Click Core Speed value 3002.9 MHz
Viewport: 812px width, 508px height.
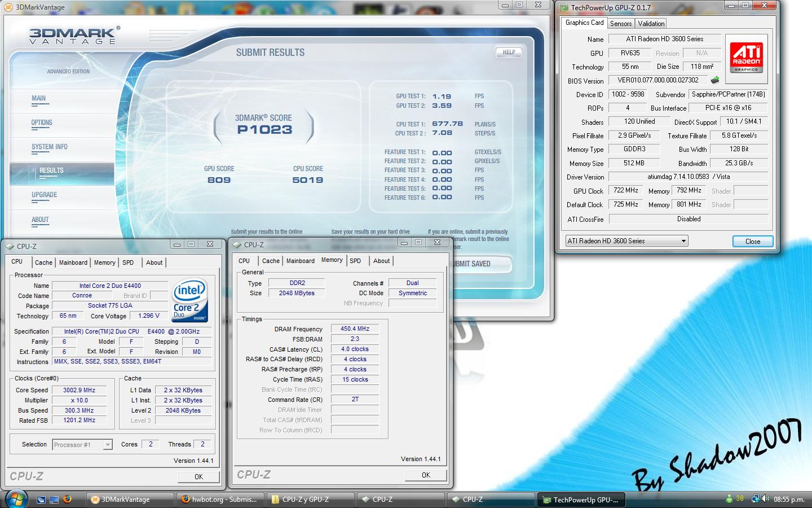80,390
